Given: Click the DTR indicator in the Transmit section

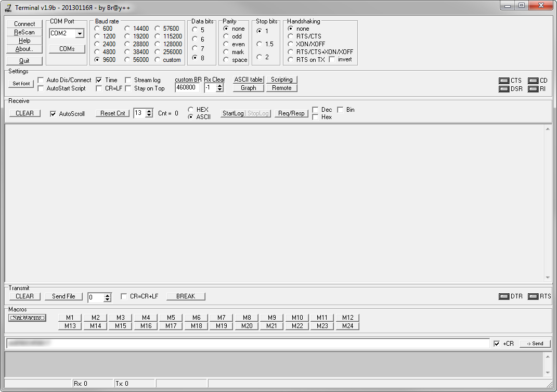Looking at the screenshot, I should point(504,296).
